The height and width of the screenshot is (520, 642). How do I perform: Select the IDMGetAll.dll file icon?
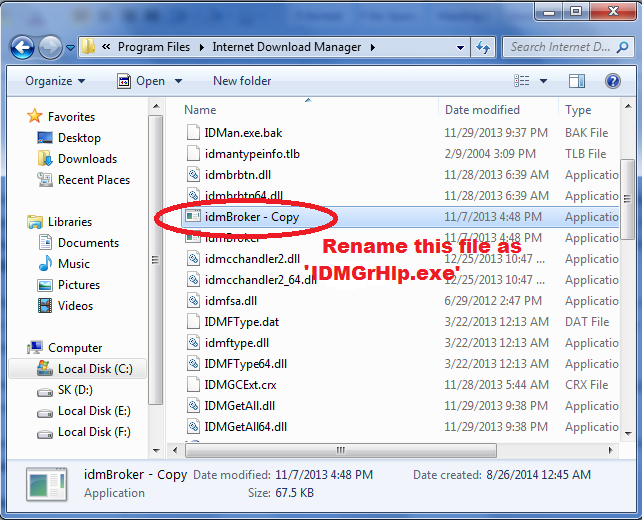(193, 405)
